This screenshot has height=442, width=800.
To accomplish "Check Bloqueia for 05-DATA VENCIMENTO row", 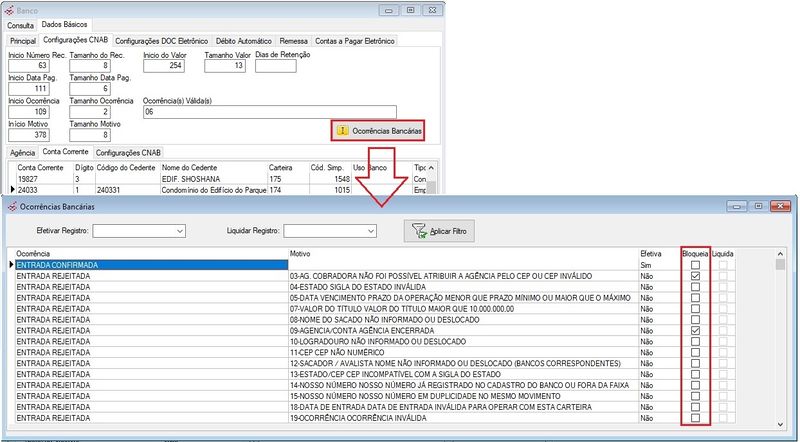I will tap(695, 298).
